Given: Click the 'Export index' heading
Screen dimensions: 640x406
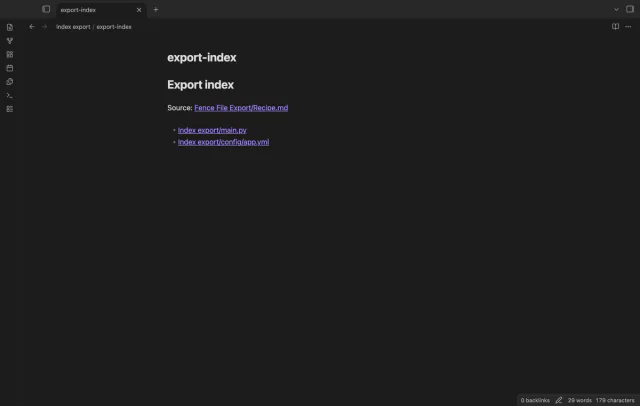Looking at the screenshot, I should (x=200, y=84).
